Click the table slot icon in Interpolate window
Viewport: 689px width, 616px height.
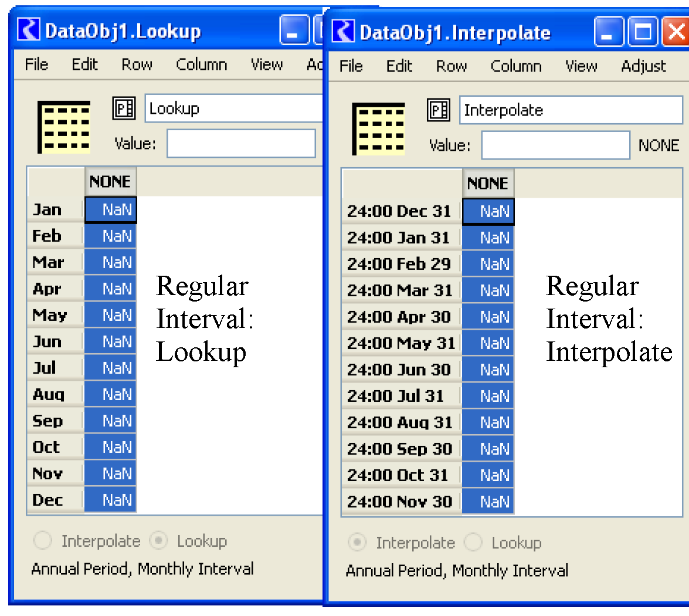tap(379, 128)
